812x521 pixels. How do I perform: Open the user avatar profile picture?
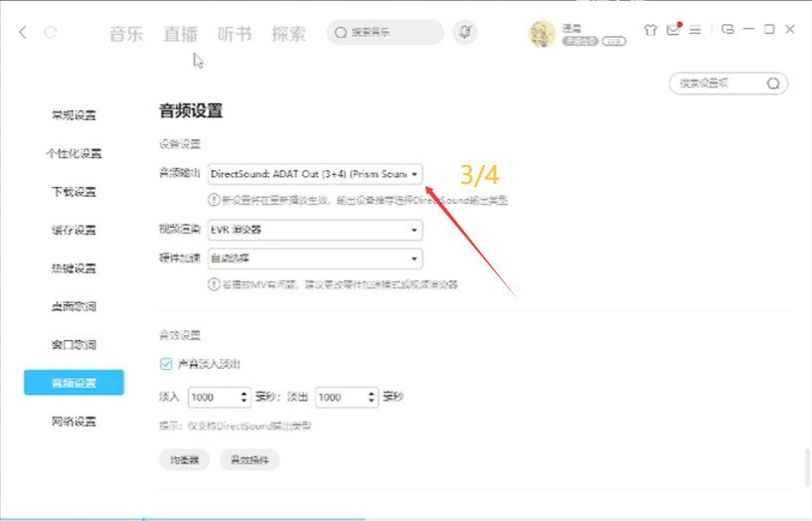point(542,34)
